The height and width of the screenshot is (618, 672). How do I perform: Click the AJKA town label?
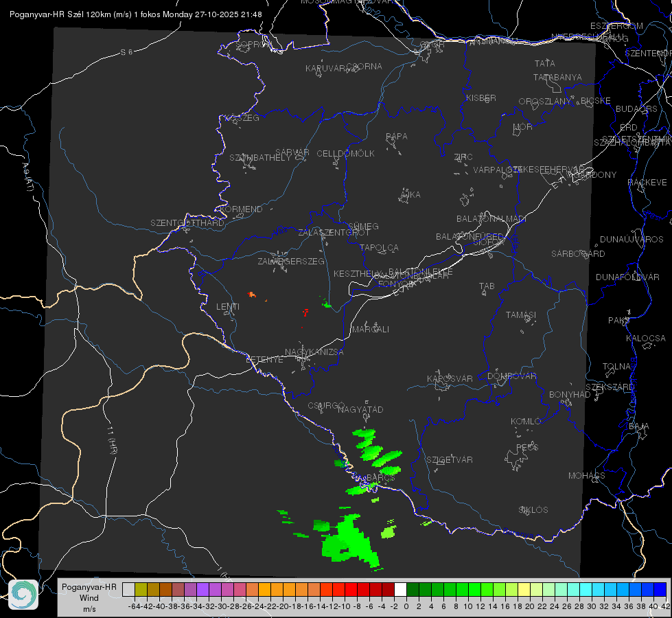tap(410, 195)
